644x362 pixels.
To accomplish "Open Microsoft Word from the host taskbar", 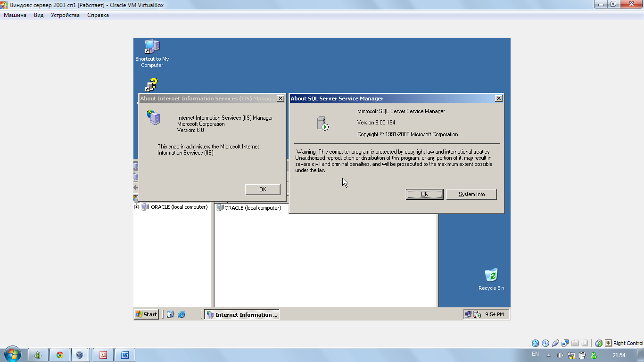I will [125, 355].
